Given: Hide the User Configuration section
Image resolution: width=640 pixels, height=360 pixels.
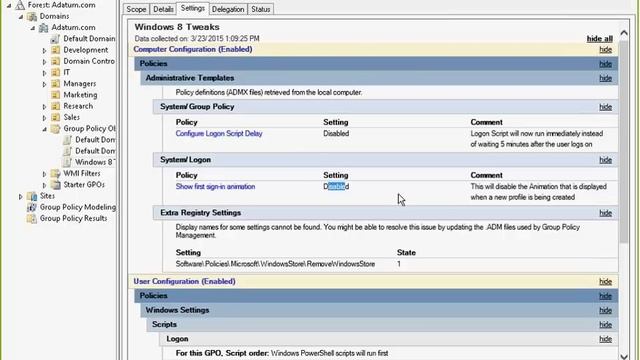Looking at the screenshot, I should pos(605,282).
